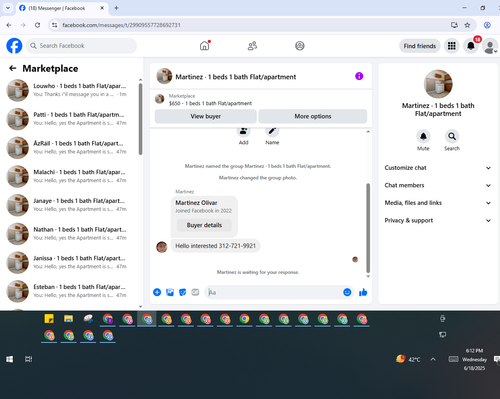The width and height of the screenshot is (500, 399).
Task: Open Windows Start button
Action: point(10,359)
